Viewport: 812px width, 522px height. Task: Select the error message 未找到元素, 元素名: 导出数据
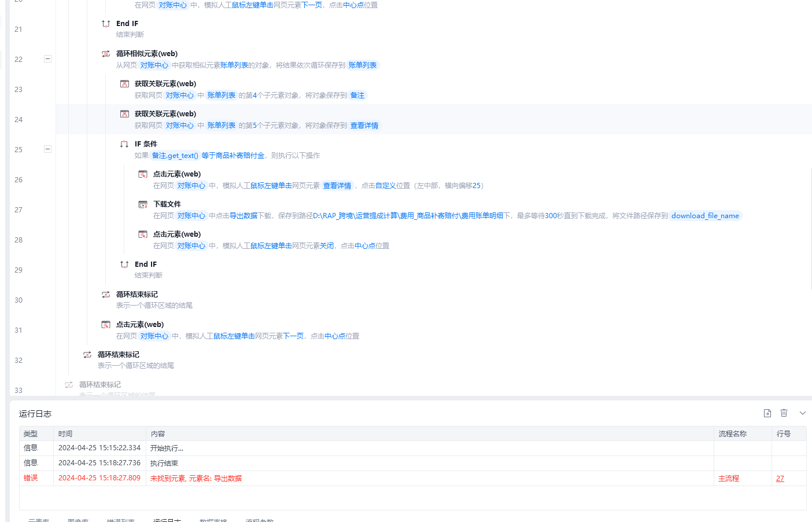pos(196,479)
